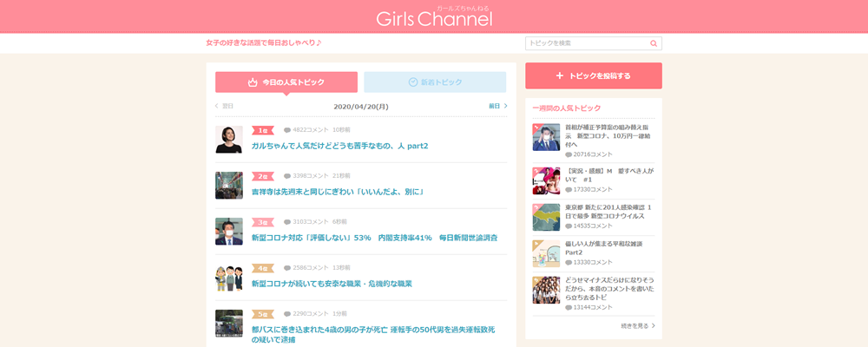Click comment bubble icon beside 3103コメント

coord(287,222)
